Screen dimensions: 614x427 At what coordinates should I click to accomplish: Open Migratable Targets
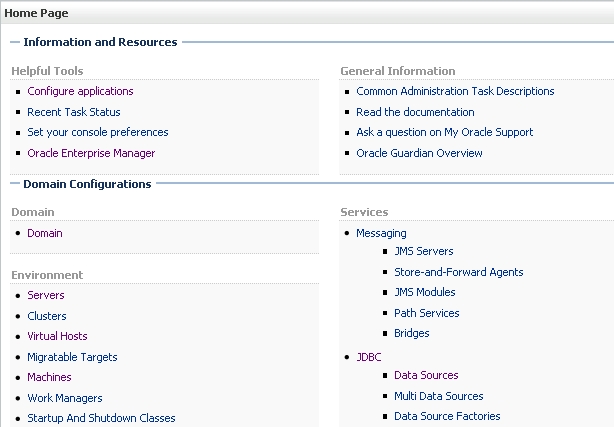point(72,357)
